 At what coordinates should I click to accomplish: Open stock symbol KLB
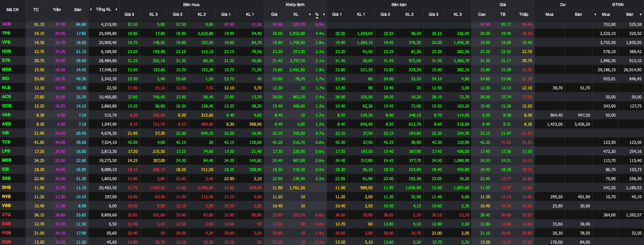[6, 88]
